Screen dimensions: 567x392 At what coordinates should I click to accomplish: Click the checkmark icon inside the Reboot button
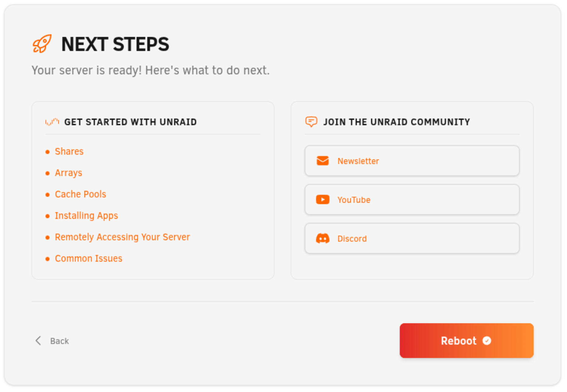[x=487, y=341]
